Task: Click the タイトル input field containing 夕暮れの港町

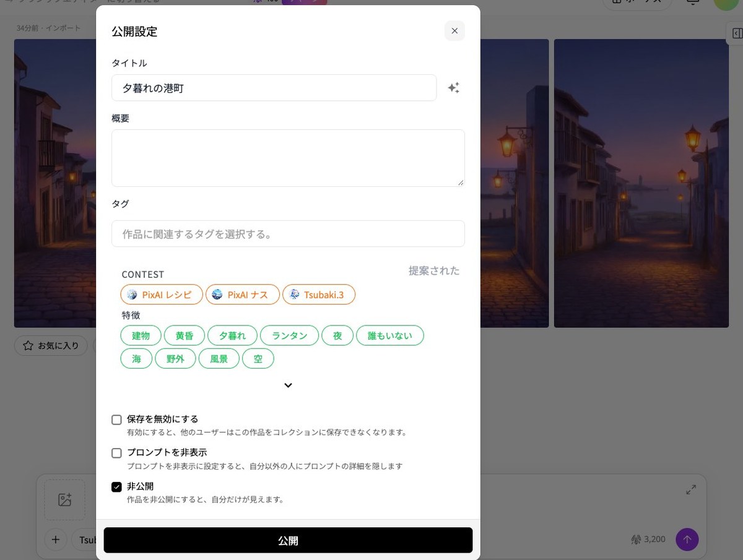Action: (x=274, y=88)
